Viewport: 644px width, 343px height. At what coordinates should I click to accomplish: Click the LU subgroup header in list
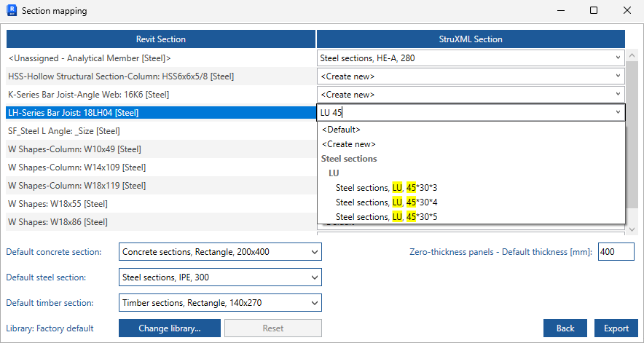pos(334,173)
